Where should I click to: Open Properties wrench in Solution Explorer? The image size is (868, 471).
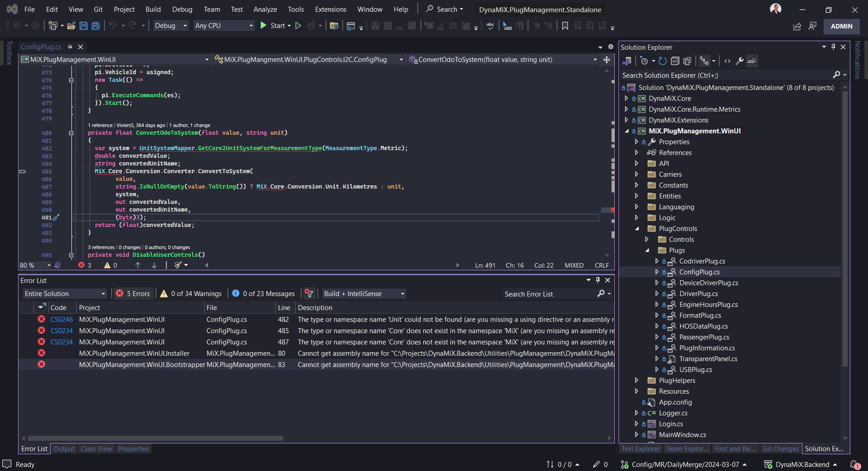740,61
